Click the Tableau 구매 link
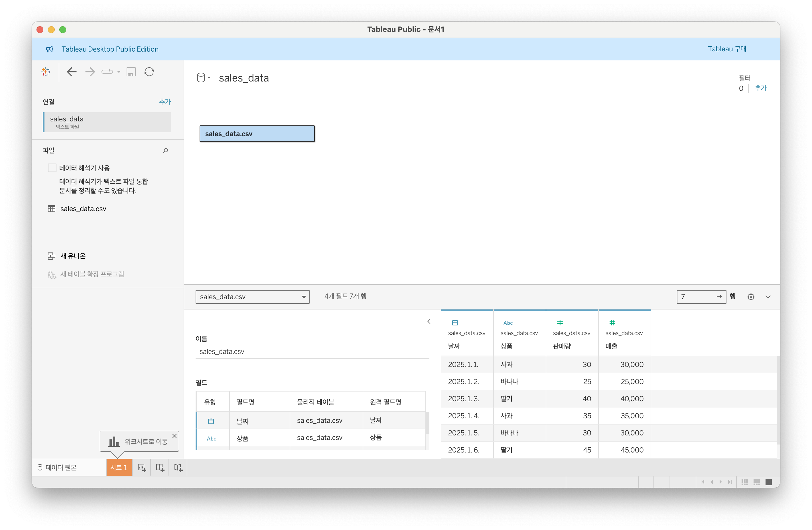The height and width of the screenshot is (530, 812). coord(727,49)
